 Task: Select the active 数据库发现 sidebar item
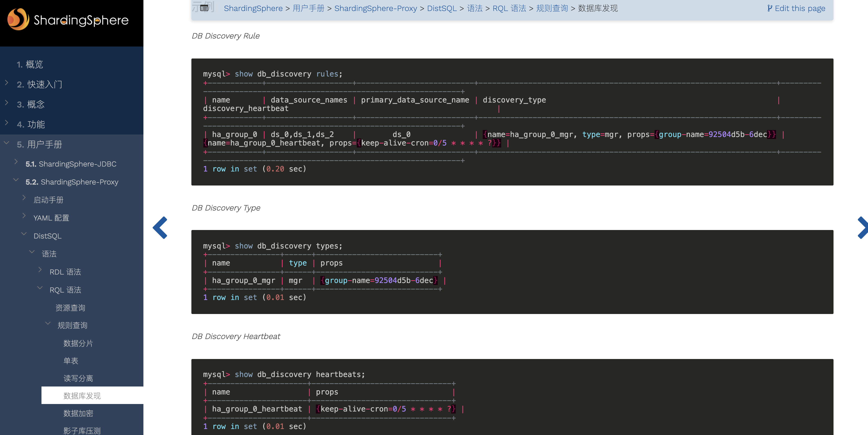point(92,395)
